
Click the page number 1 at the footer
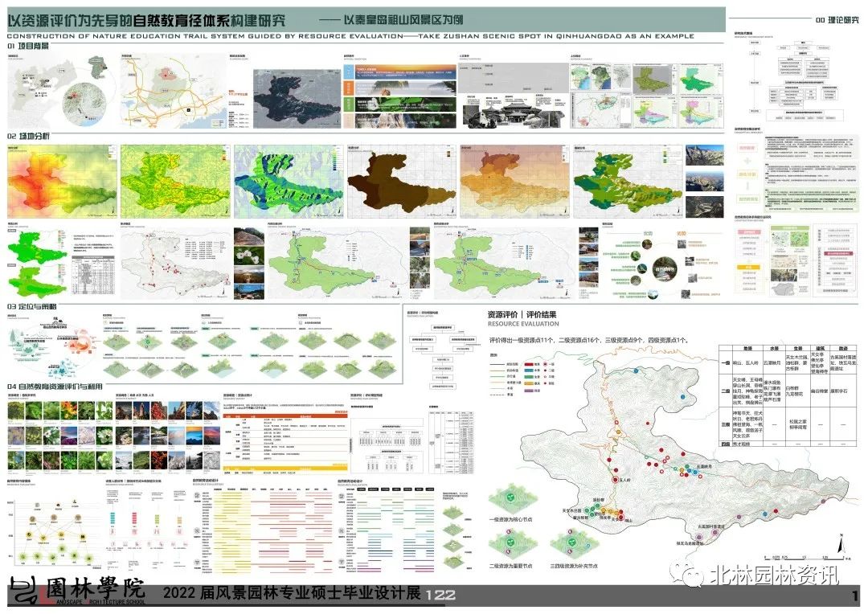(856, 596)
